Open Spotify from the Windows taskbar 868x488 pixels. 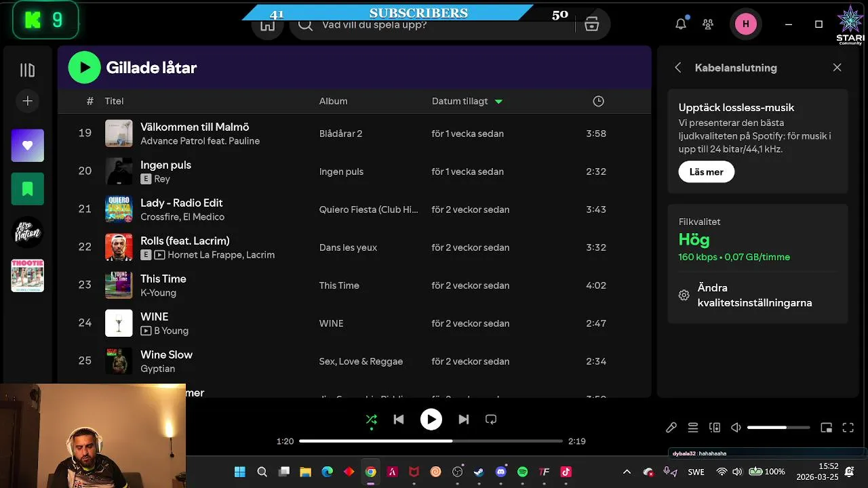pyautogui.click(x=523, y=472)
